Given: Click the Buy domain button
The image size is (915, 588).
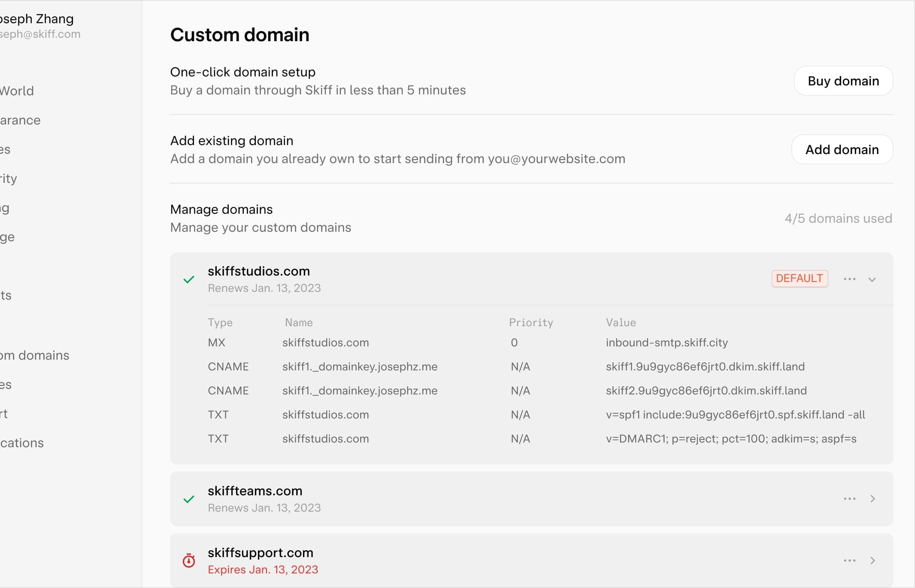Looking at the screenshot, I should [x=843, y=81].
